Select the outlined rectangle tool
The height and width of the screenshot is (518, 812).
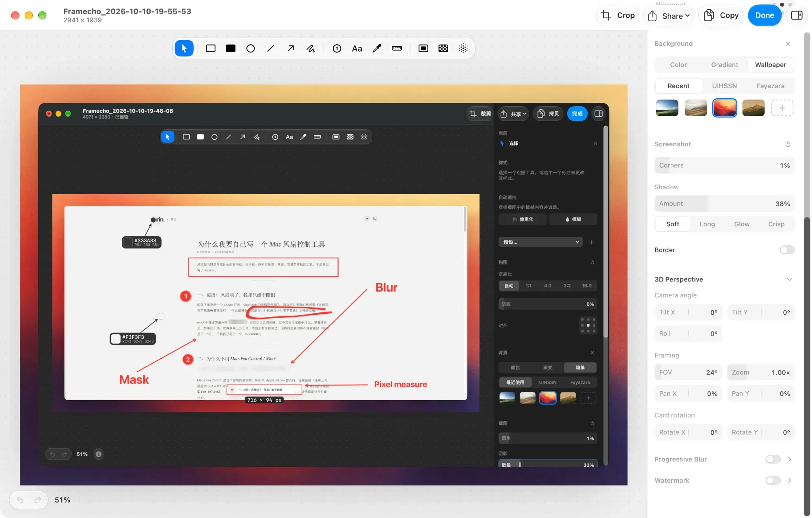coord(210,48)
